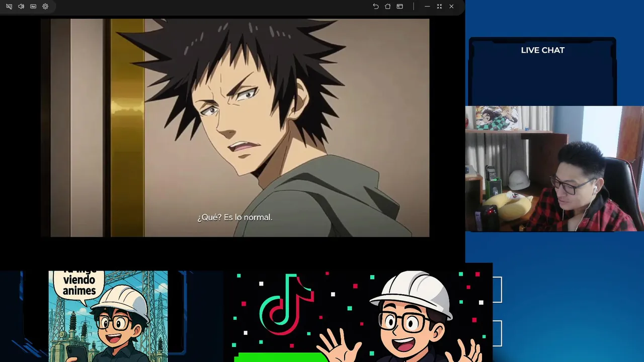Screen dimensions: 644x362
Task: Click the webcam feed of the streamer
Action: pyautogui.click(x=554, y=168)
